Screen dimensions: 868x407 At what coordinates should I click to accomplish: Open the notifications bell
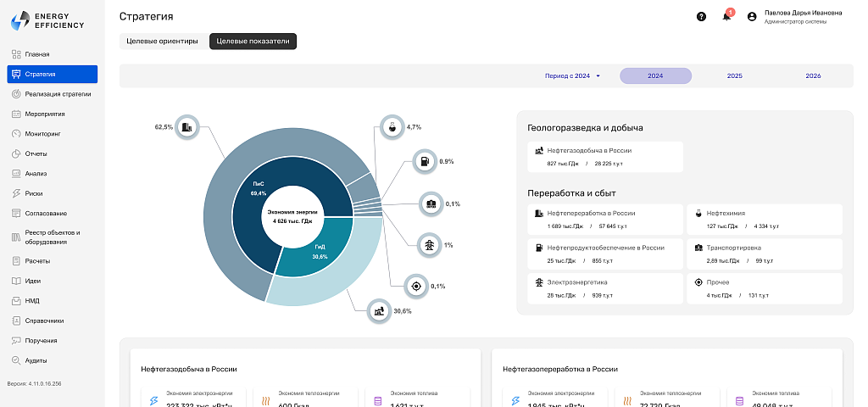pyautogui.click(x=726, y=17)
